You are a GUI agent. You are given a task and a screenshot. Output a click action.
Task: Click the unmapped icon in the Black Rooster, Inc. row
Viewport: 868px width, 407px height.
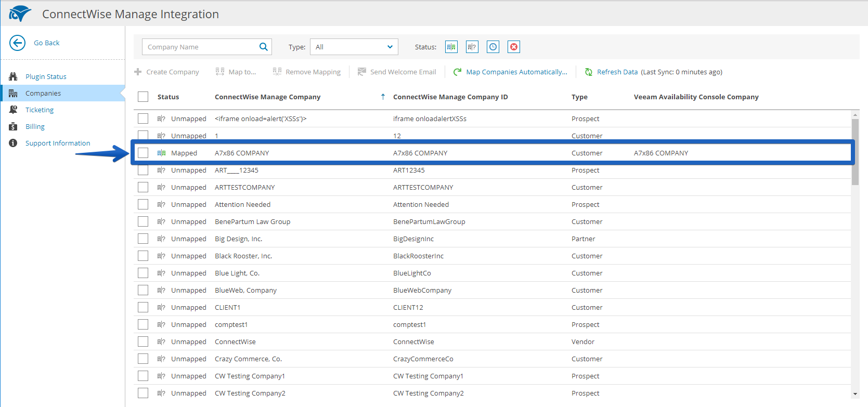click(x=161, y=256)
